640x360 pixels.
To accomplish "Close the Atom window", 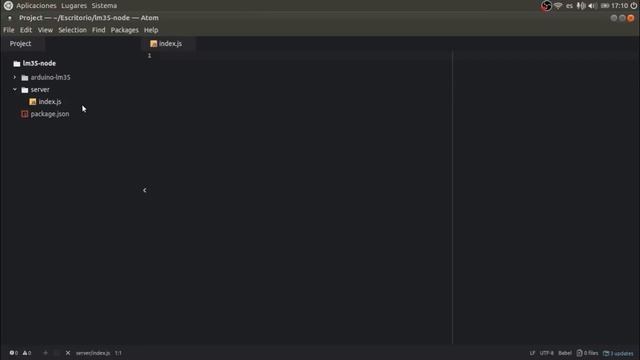I will click(x=631, y=18).
